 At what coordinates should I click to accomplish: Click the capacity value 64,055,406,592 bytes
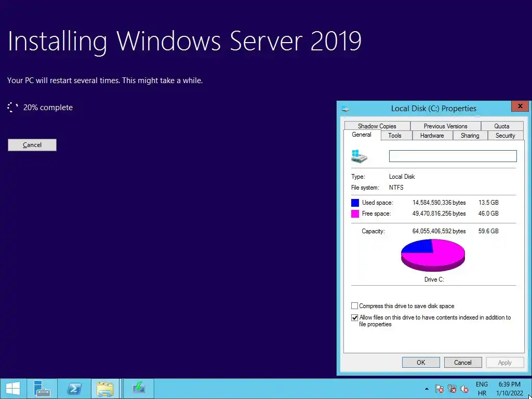click(x=438, y=231)
